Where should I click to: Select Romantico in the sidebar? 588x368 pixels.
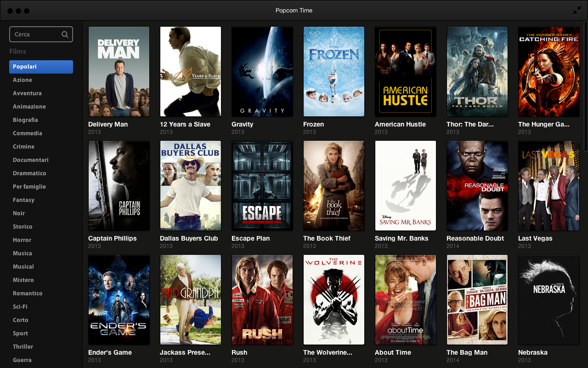(28, 293)
